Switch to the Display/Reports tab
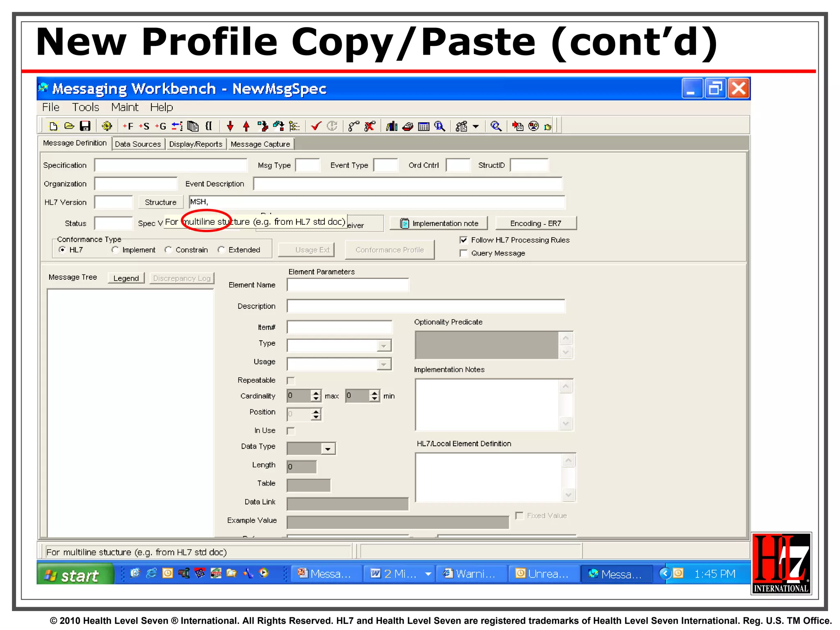Screen dimensions: 840x630 [x=196, y=144]
